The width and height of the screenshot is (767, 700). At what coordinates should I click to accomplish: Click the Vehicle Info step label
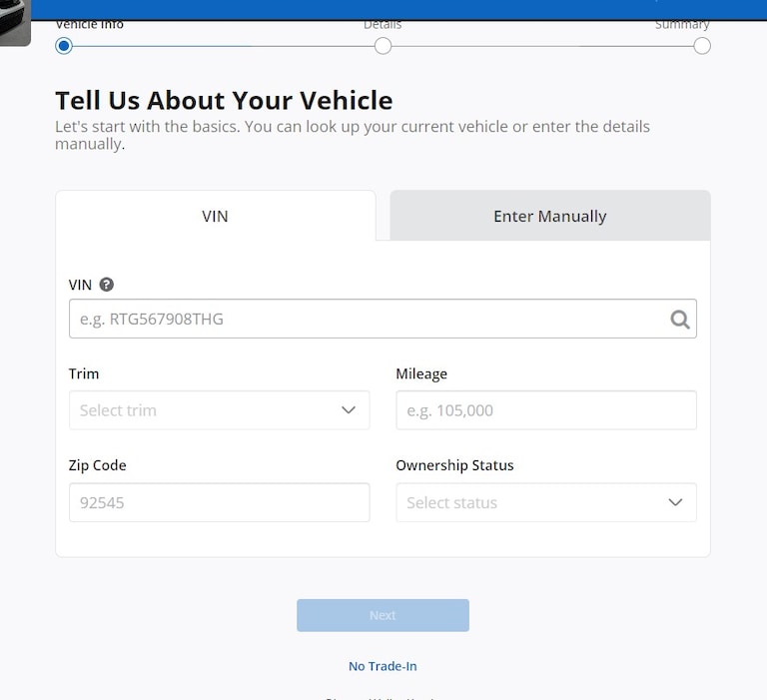click(x=90, y=25)
